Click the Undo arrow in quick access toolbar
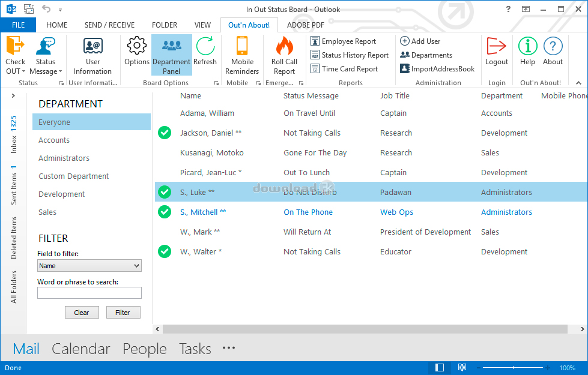588x375 pixels. tap(46, 8)
